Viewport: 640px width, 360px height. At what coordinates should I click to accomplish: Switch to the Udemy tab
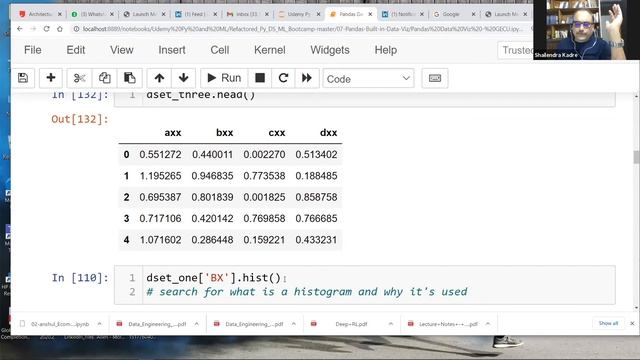pyautogui.click(x=299, y=14)
